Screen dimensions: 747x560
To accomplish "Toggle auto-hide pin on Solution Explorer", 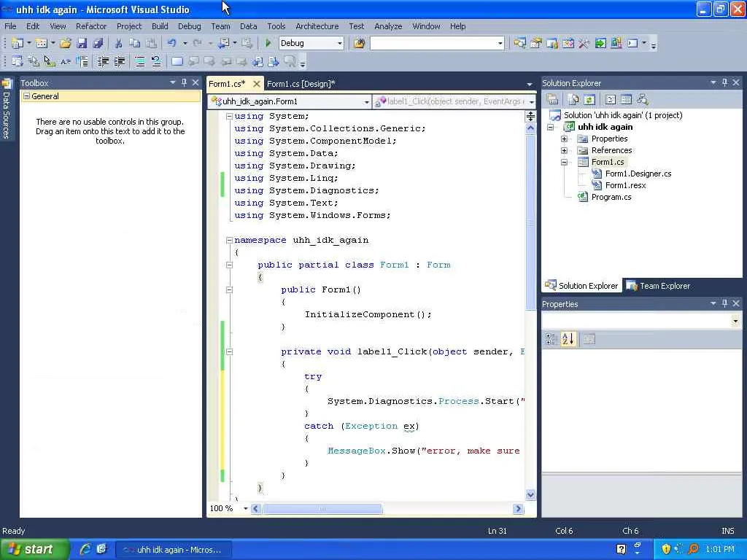I will (724, 83).
